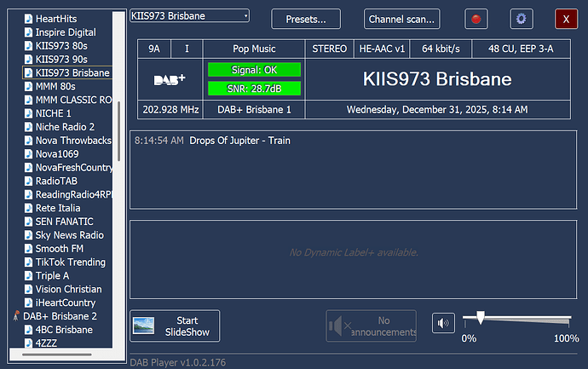The width and height of the screenshot is (588, 369).
Task: Click the 202.928 MHz frequency cell
Action: [170, 109]
